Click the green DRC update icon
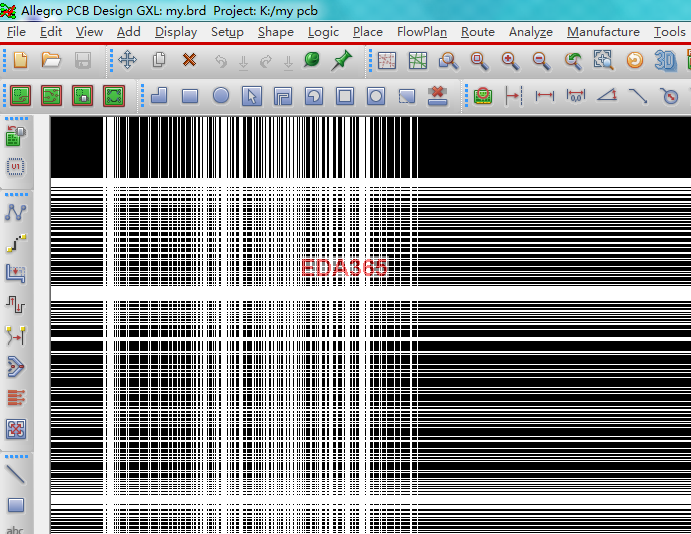 click(483, 96)
